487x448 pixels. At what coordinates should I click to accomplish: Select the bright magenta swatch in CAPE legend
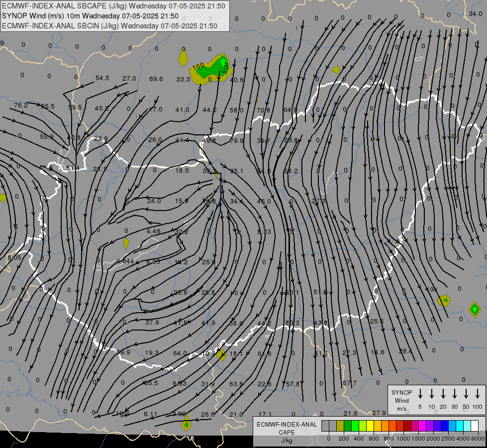tap(422, 426)
